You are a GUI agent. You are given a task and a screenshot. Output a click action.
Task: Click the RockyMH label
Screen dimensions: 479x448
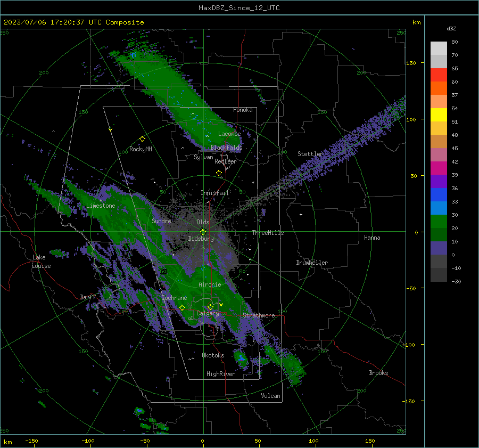click(x=141, y=149)
